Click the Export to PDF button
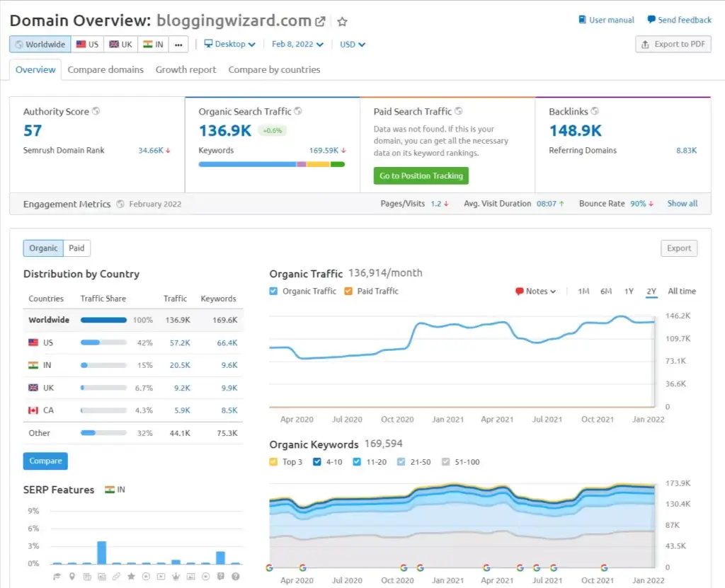 673,45
